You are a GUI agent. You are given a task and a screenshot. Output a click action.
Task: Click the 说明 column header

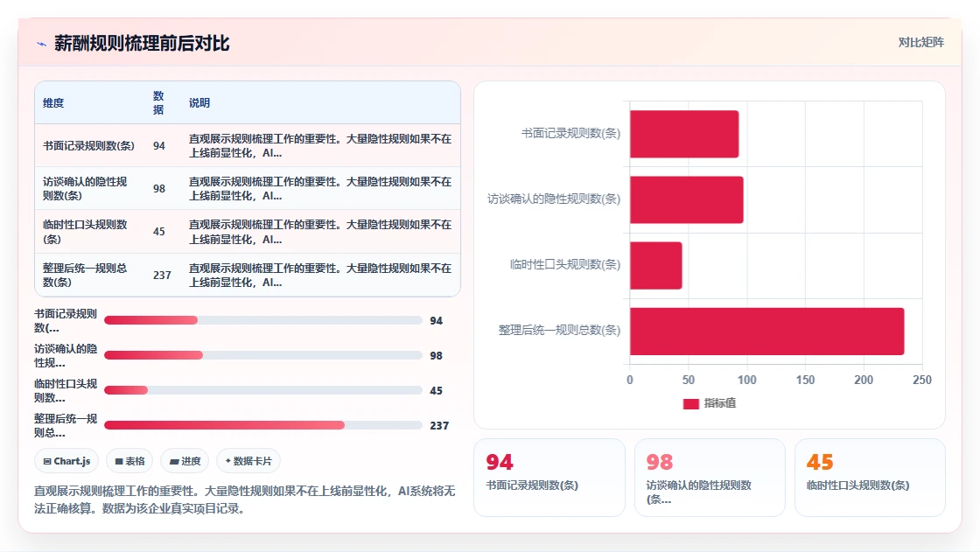[x=199, y=103]
